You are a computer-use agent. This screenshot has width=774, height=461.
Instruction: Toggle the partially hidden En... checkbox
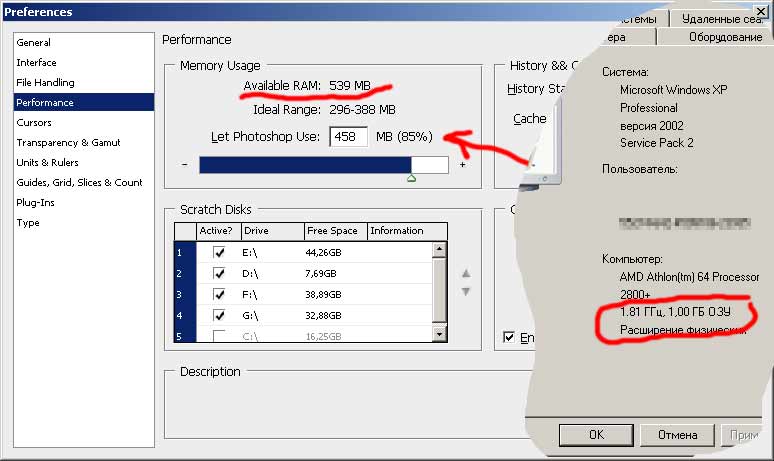[509, 337]
